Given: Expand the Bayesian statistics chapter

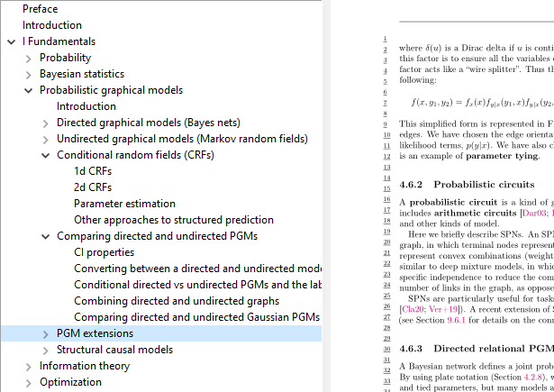Looking at the screenshot, I should [x=29, y=75].
